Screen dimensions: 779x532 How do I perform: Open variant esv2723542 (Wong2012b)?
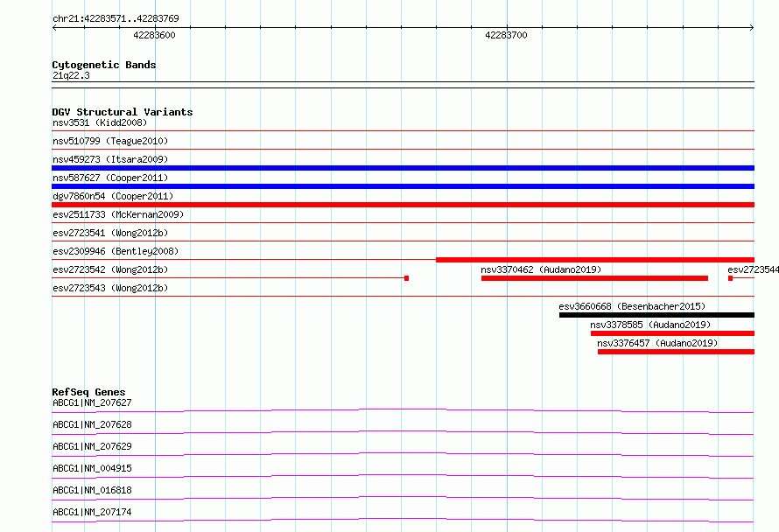(x=110, y=269)
